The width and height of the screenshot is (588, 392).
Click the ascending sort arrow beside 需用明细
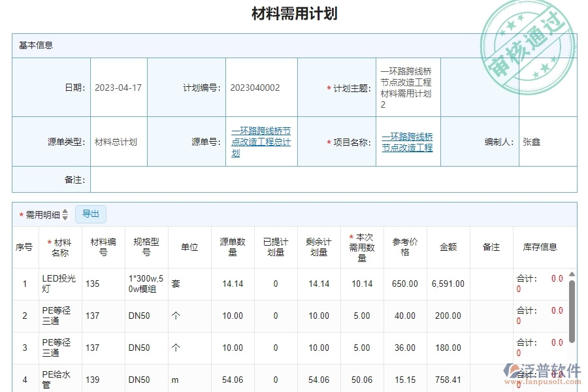(x=65, y=212)
